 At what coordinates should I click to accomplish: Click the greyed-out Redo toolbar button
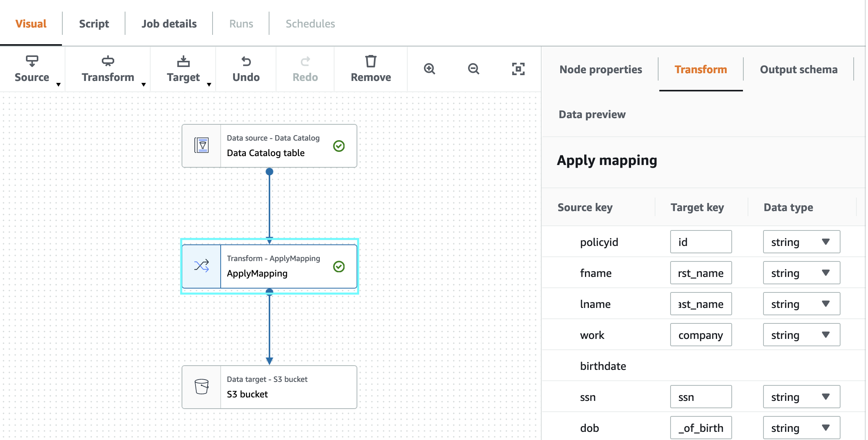[305, 69]
